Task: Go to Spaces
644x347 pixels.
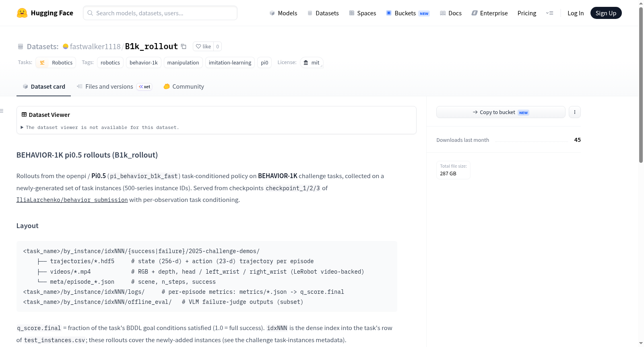Action: coord(362,13)
